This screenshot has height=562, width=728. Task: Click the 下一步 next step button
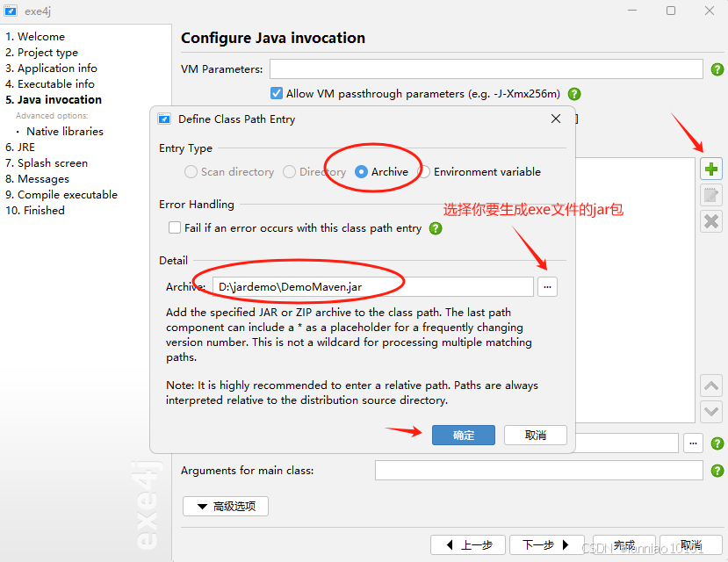(x=547, y=544)
